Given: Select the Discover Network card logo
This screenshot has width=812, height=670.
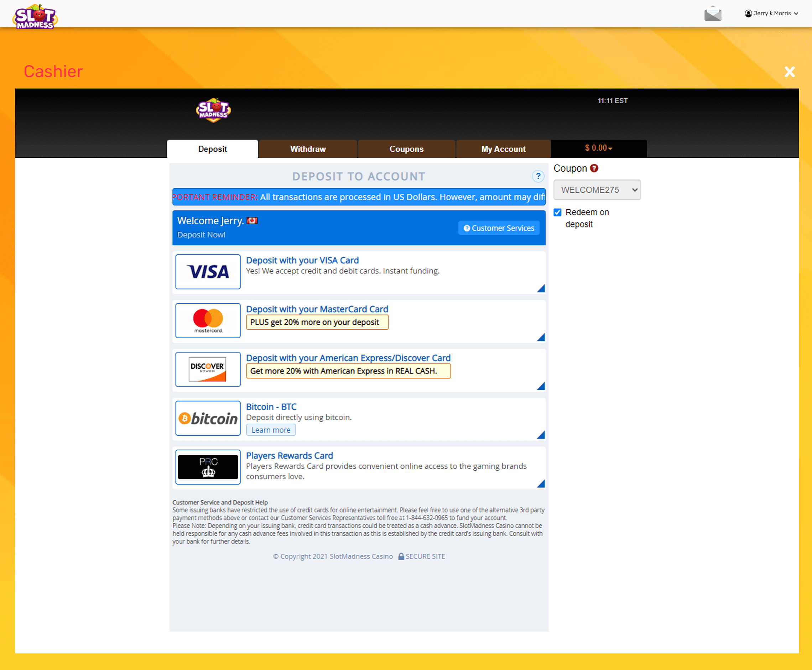Looking at the screenshot, I should (x=208, y=369).
